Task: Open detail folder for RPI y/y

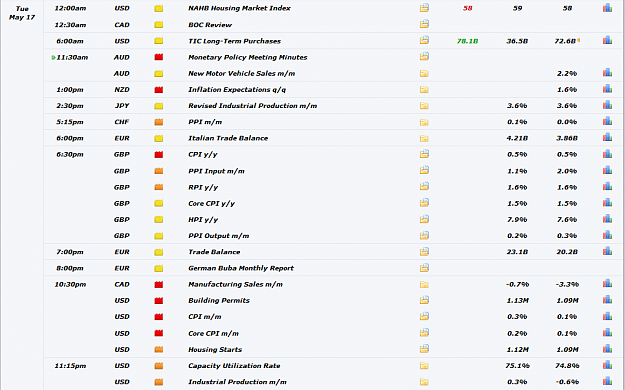Action: [x=424, y=187]
